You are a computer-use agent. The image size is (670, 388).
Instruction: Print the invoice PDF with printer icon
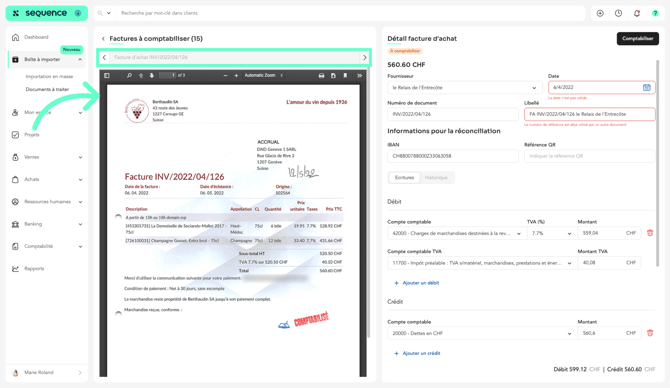[321, 76]
